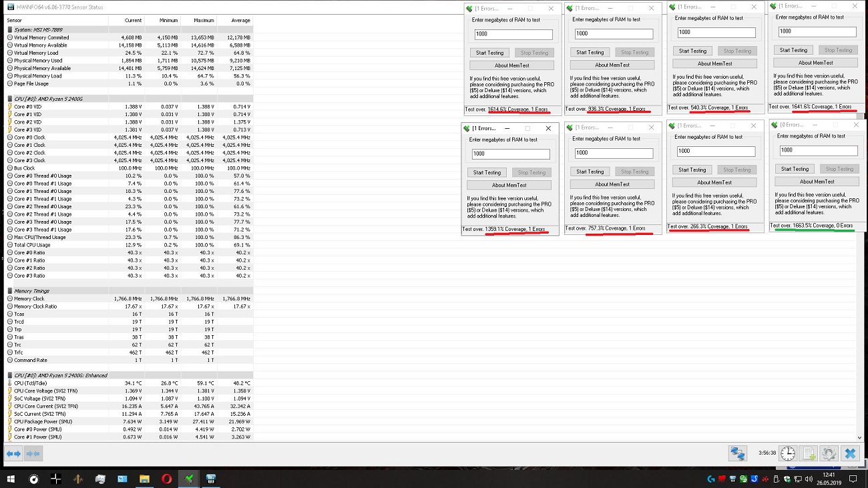The image size is (868, 488).
Task: Click the Sensor column header
Action: point(56,21)
